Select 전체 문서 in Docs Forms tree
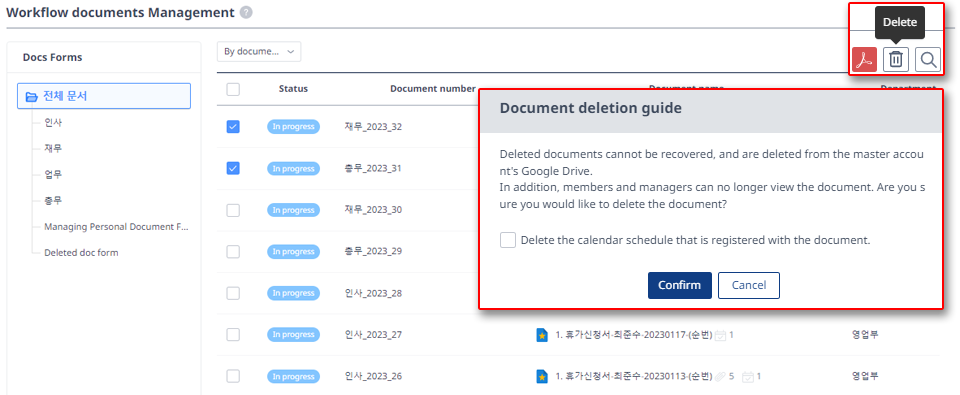The image size is (960, 395). pyautogui.click(x=104, y=96)
